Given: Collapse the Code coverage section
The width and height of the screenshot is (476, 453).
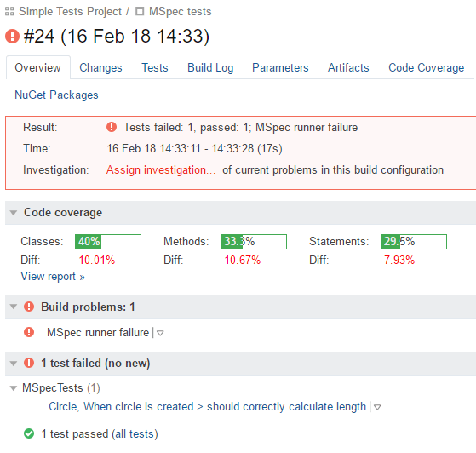Looking at the screenshot, I should click(14, 213).
